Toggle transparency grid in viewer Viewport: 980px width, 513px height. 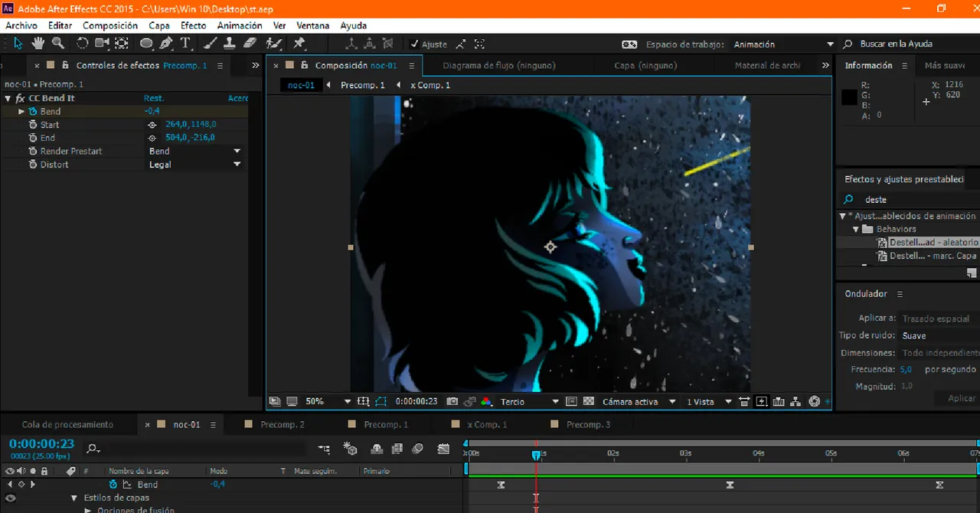click(x=589, y=401)
